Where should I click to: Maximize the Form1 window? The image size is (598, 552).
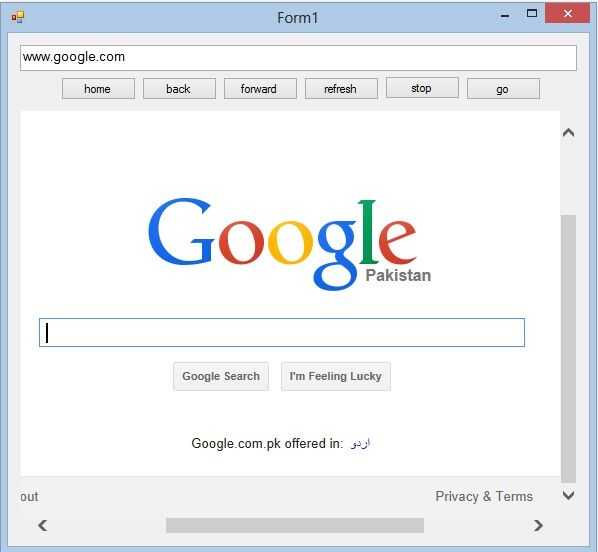click(532, 14)
